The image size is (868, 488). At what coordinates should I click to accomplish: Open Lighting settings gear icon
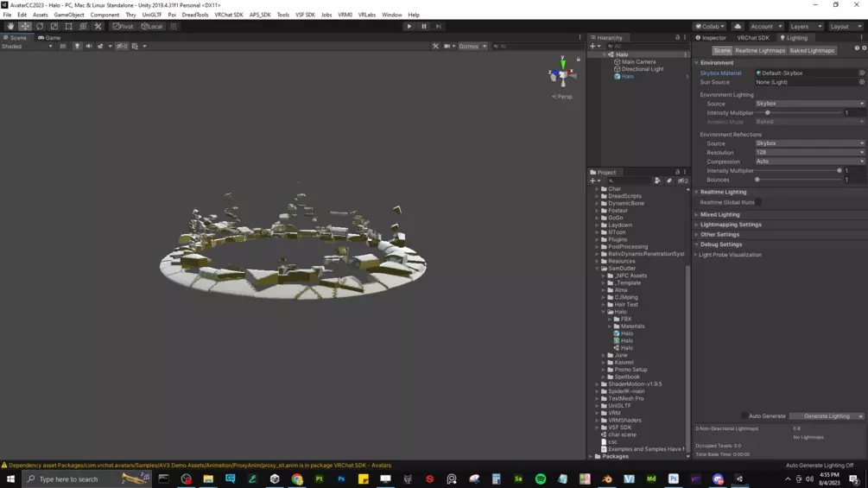865,48
